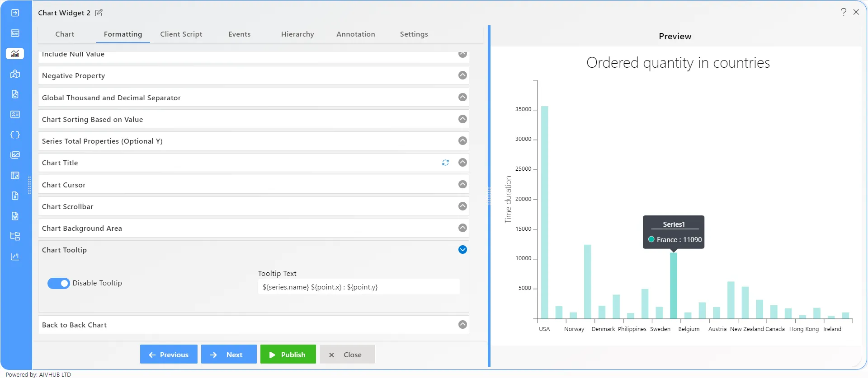Switch to the Events tab
The image size is (868, 378).
tap(239, 34)
